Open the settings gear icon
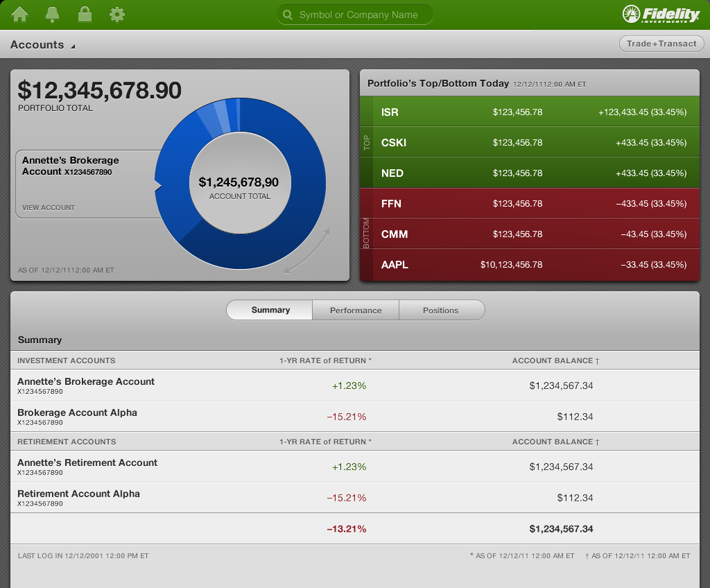 (x=116, y=15)
